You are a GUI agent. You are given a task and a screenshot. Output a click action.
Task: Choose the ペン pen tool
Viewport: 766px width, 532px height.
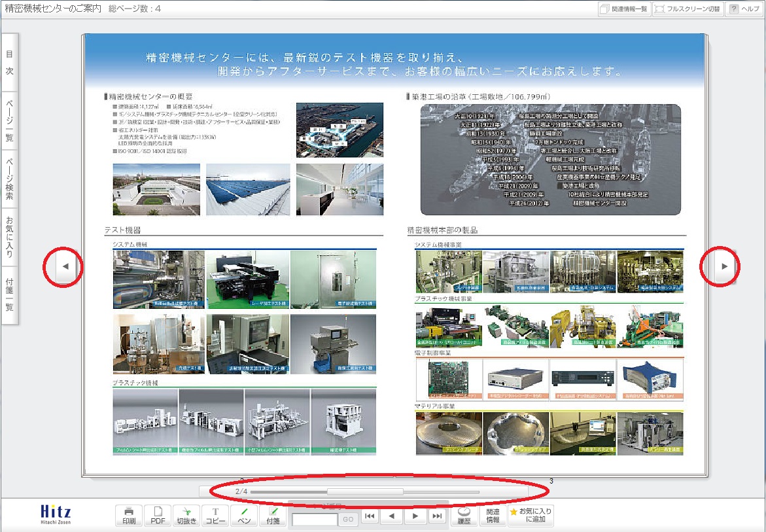tap(244, 516)
